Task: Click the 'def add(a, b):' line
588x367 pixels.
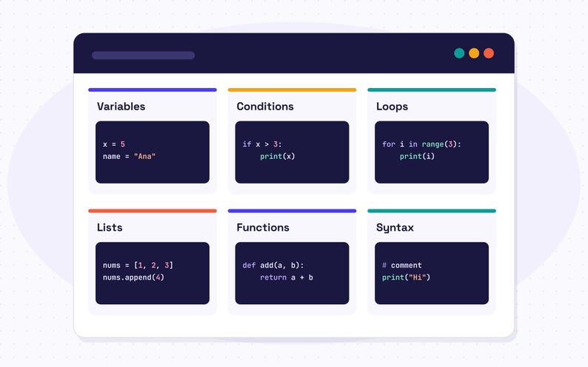Action: [x=273, y=265]
